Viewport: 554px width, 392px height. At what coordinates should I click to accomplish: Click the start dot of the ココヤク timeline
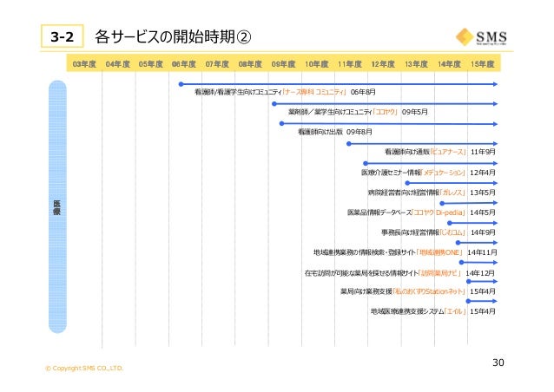coord(274,104)
